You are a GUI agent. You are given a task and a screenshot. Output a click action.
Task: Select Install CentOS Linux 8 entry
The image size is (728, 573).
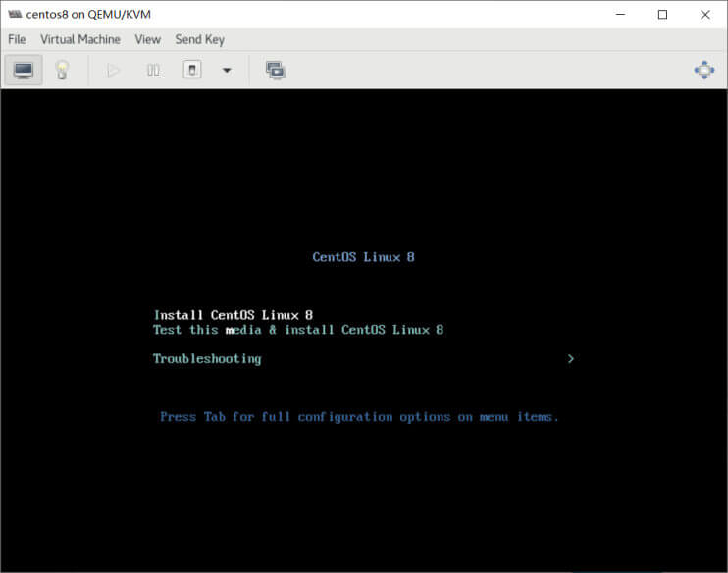[234, 315]
